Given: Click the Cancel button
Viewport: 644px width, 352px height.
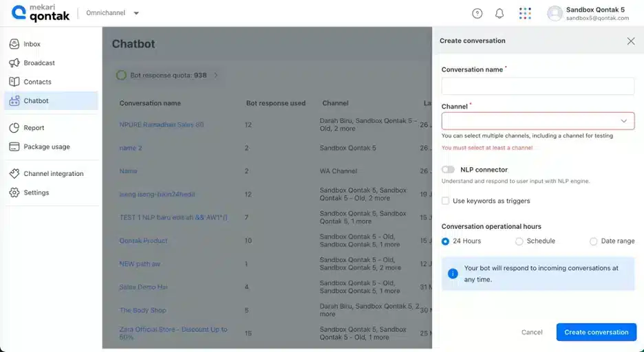Looking at the screenshot, I should (532, 332).
